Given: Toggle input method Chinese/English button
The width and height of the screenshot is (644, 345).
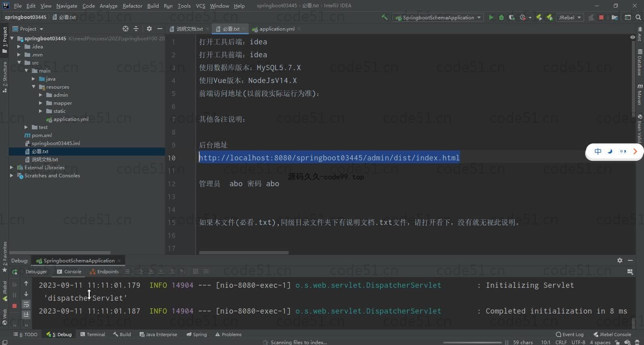Looking at the screenshot, I should (598, 152).
